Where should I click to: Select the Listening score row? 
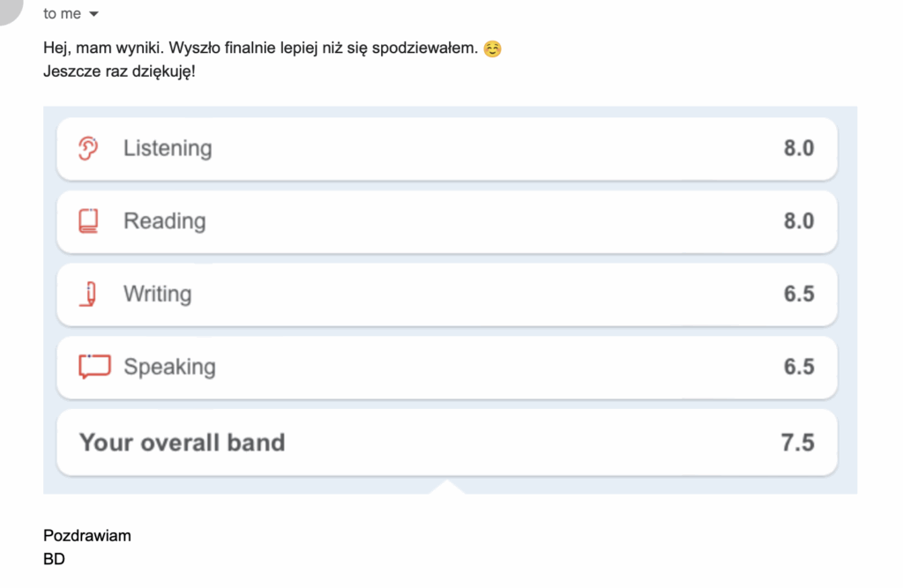click(446, 148)
